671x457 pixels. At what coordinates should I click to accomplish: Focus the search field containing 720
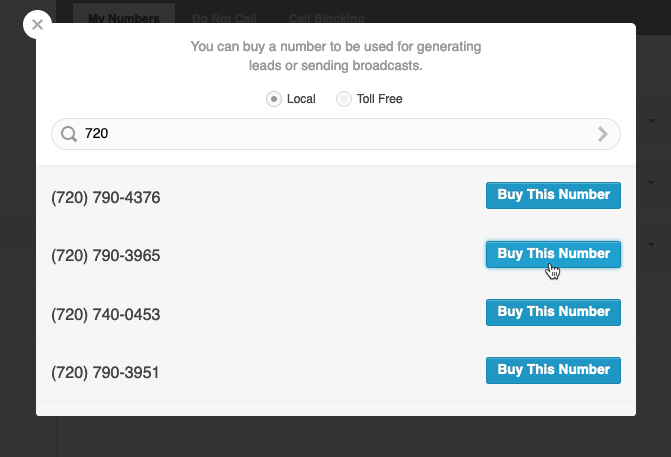coord(336,134)
